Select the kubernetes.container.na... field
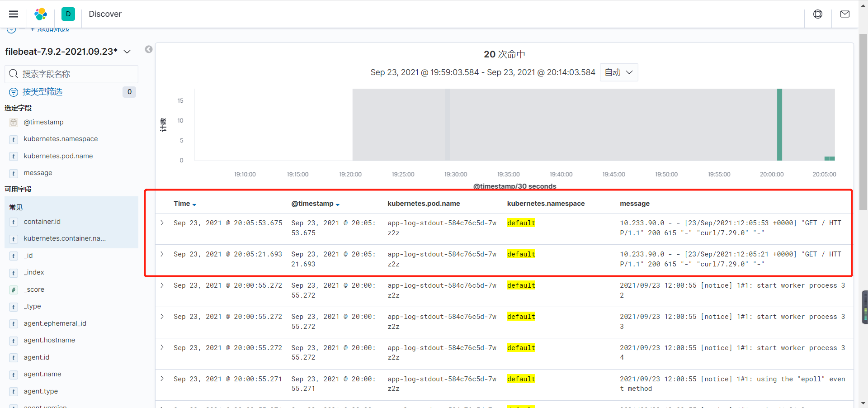Image resolution: width=868 pixels, height=408 pixels. pos(65,238)
